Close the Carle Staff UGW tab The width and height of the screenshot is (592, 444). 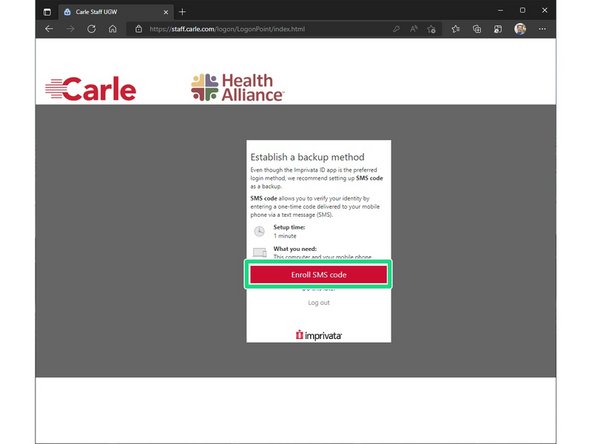(x=166, y=12)
